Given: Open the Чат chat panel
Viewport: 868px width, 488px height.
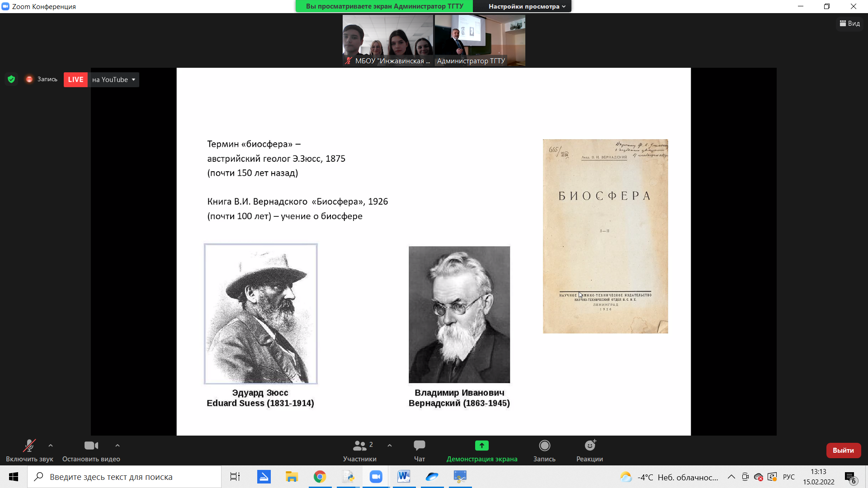Looking at the screenshot, I should pos(420,450).
